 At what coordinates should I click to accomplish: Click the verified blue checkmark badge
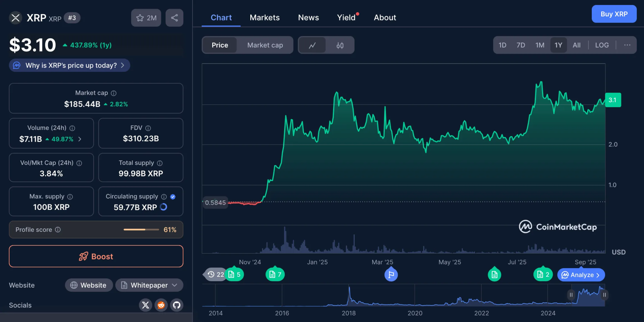click(x=173, y=197)
